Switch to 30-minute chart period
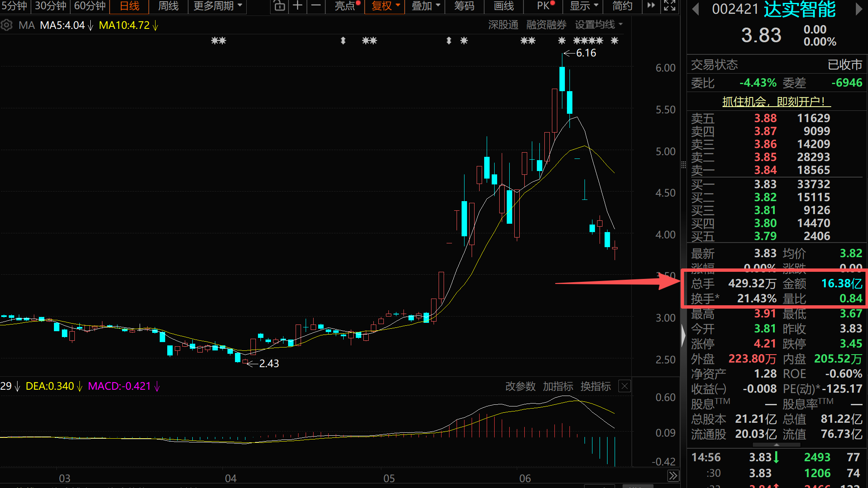868x488 pixels. click(51, 6)
